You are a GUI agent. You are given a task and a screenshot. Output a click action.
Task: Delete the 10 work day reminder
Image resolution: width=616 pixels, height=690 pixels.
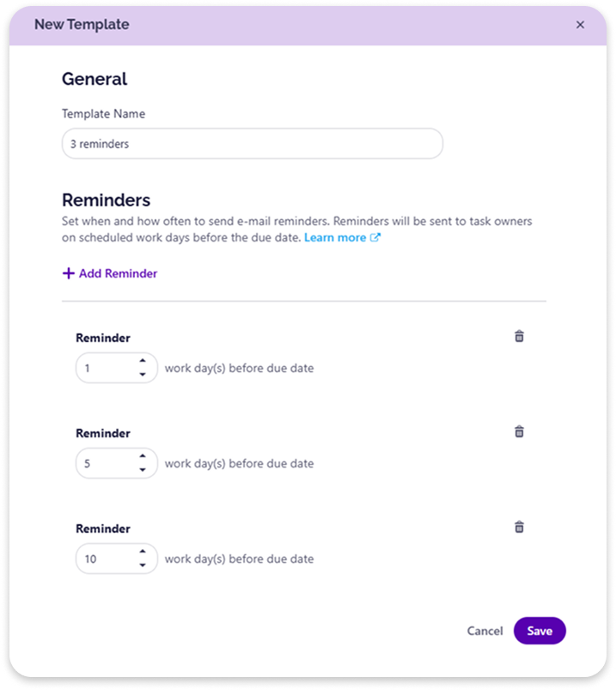[519, 527]
